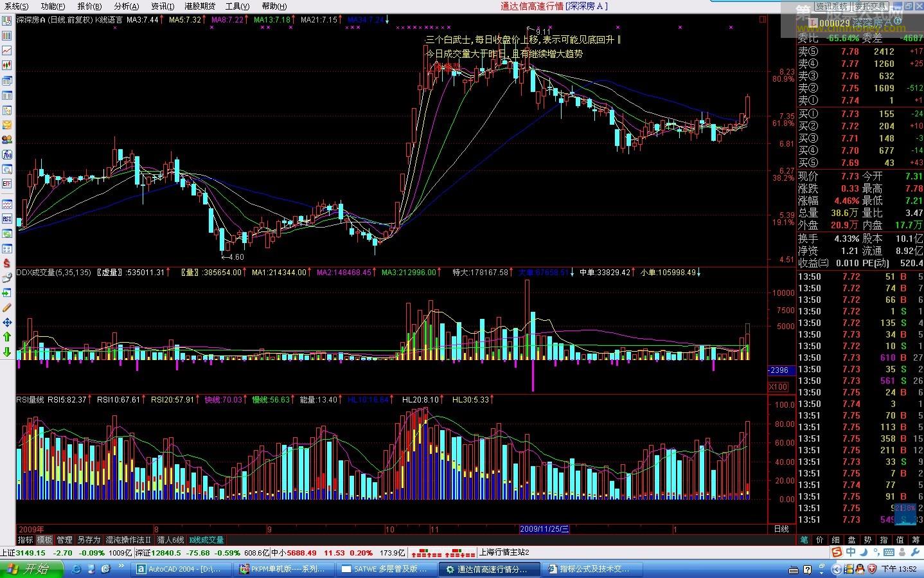Click the topmost icon in the left toolbar
The width and height of the screenshot is (924, 578).
coord(7,21)
